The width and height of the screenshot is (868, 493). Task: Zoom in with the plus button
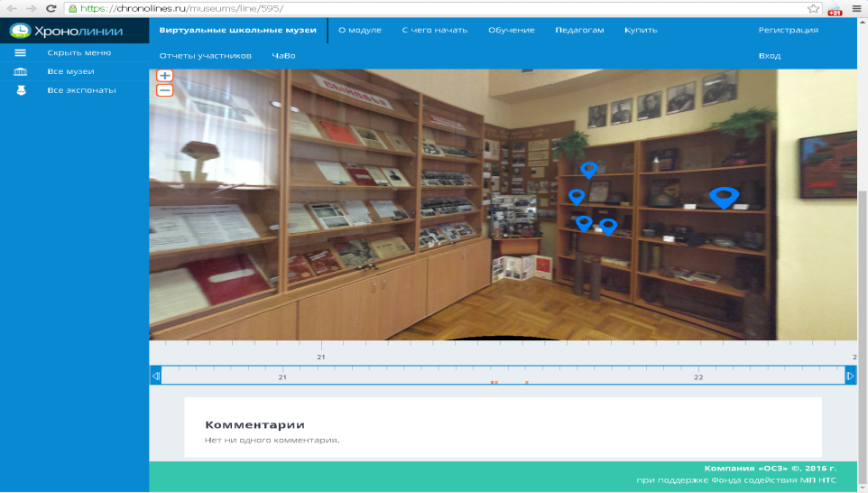coord(164,75)
